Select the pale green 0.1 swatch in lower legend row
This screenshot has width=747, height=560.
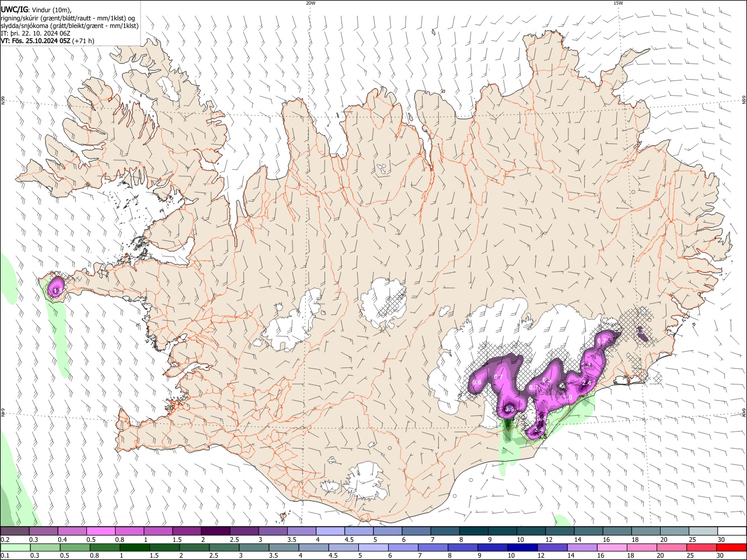tap(15, 548)
